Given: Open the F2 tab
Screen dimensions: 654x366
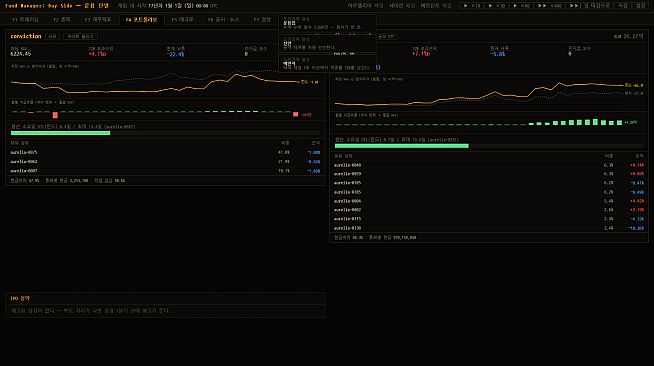Looking at the screenshot, I should pos(62,20).
